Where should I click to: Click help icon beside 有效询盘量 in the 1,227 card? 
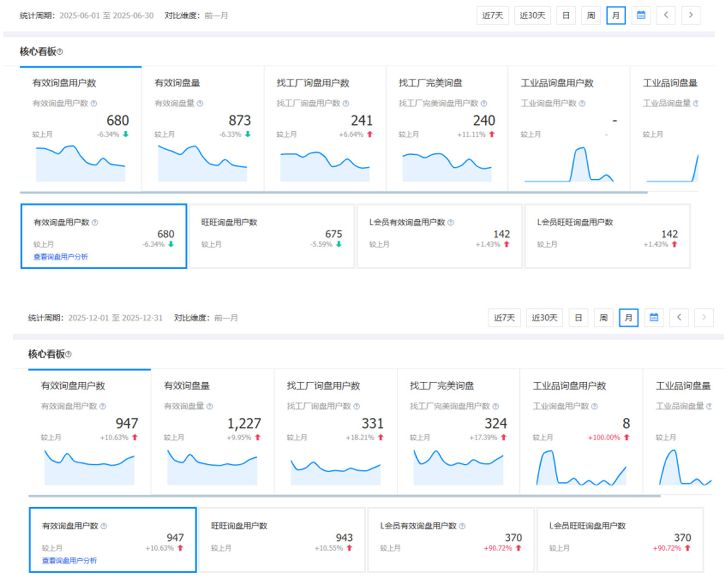[x=210, y=406]
